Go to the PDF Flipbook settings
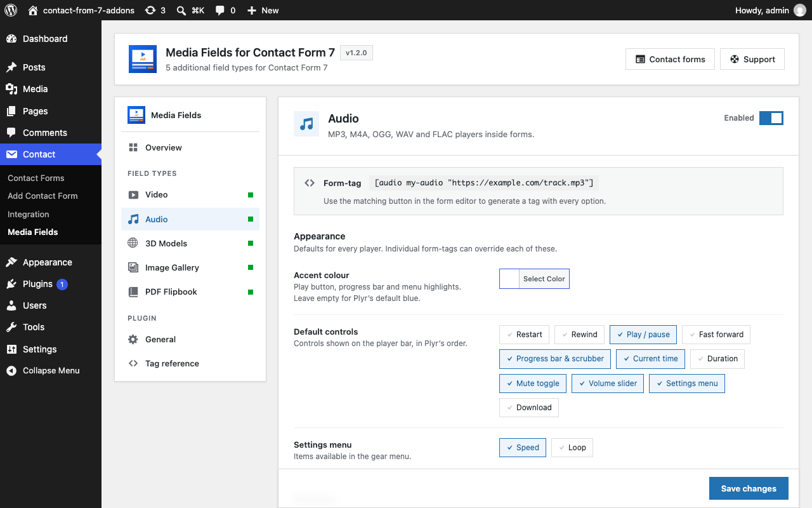 (190, 291)
